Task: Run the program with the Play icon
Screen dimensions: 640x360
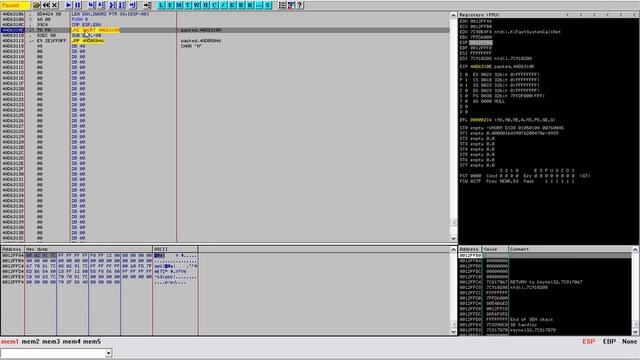Action: [x=69, y=5]
